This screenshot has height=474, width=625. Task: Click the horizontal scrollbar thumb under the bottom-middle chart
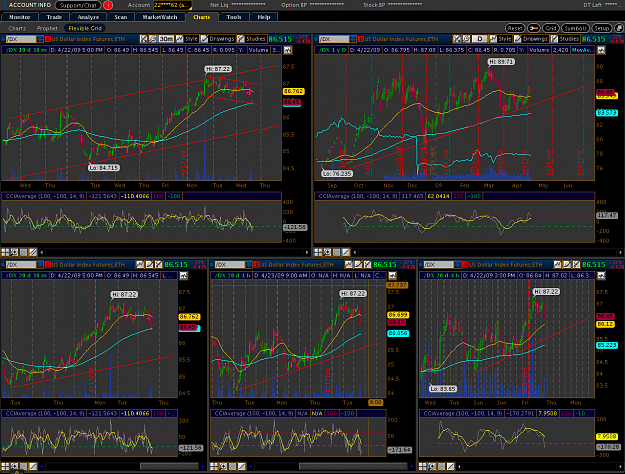pyautogui.click(x=353, y=466)
